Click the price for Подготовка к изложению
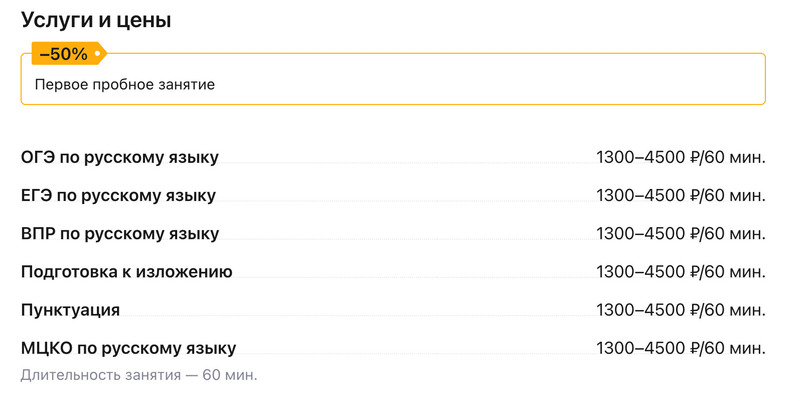 680,272
